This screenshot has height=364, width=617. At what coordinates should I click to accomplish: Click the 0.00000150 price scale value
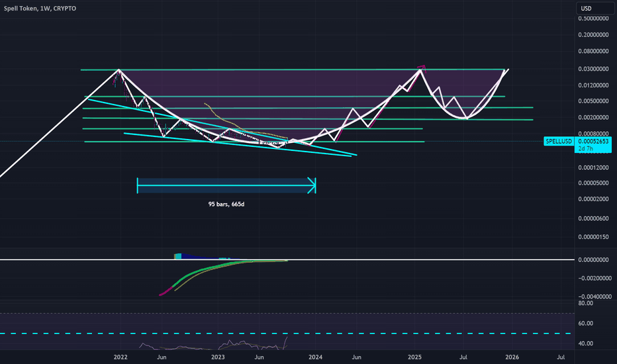coord(593,237)
